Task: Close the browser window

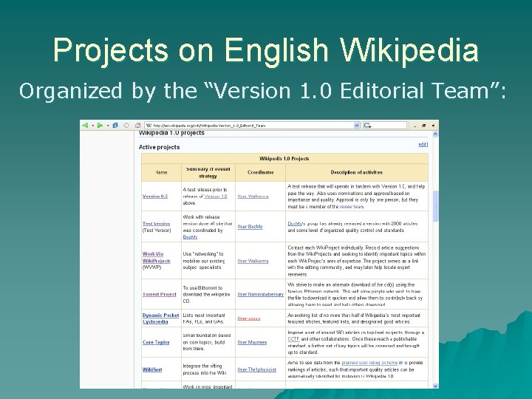Action: tap(433, 126)
